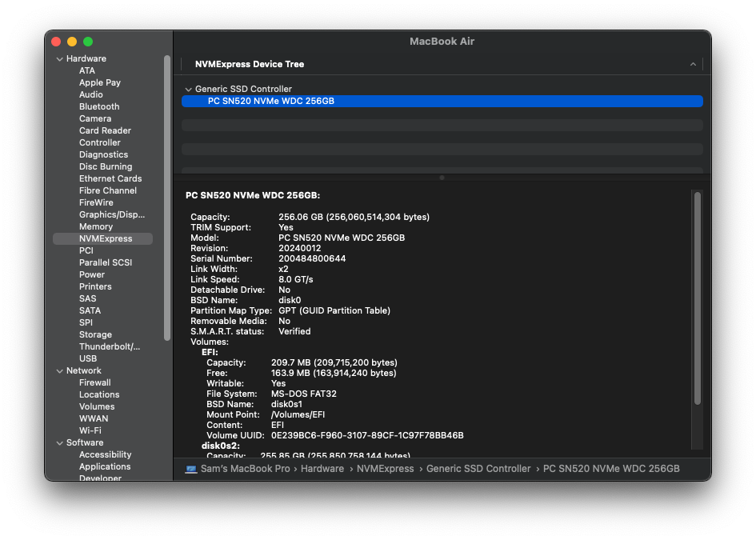The image size is (756, 540).
Task: Select the NVMExpress sidebar item
Action: coord(102,238)
